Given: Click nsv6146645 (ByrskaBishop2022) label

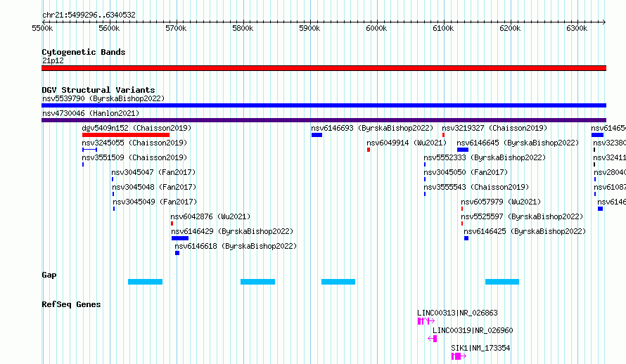Looking at the screenshot, I should [x=518, y=143].
